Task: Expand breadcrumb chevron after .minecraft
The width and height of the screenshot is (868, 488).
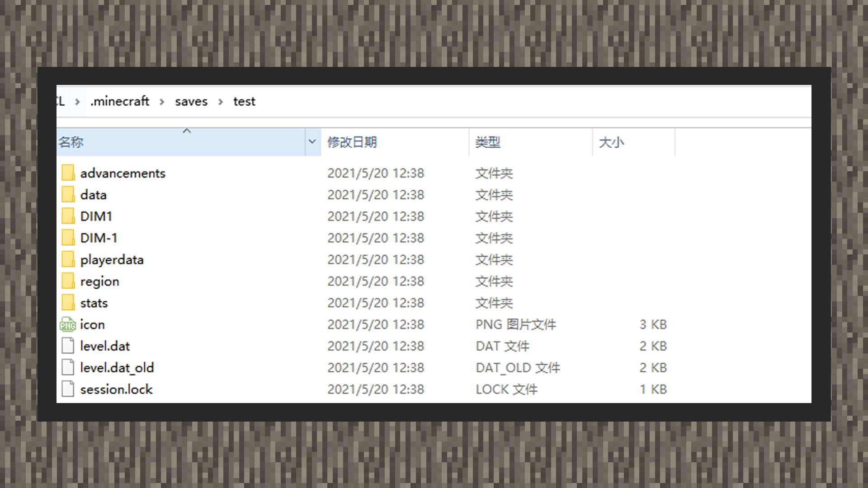Action: (162, 102)
